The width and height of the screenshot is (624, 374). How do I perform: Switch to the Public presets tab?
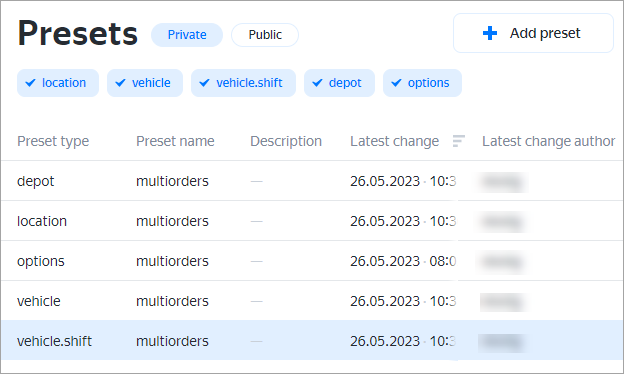265,35
